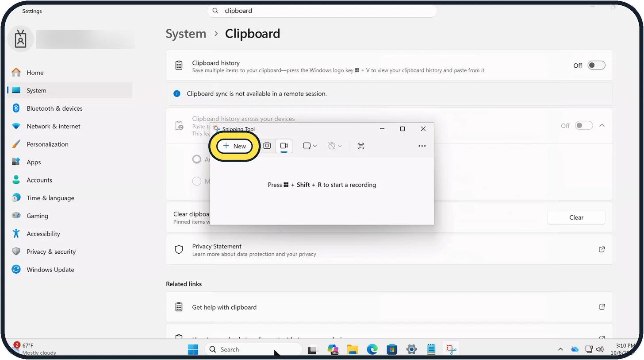Select the video record mode in Snipping Tool
Viewport: 644px width, 360px height.
284,146
